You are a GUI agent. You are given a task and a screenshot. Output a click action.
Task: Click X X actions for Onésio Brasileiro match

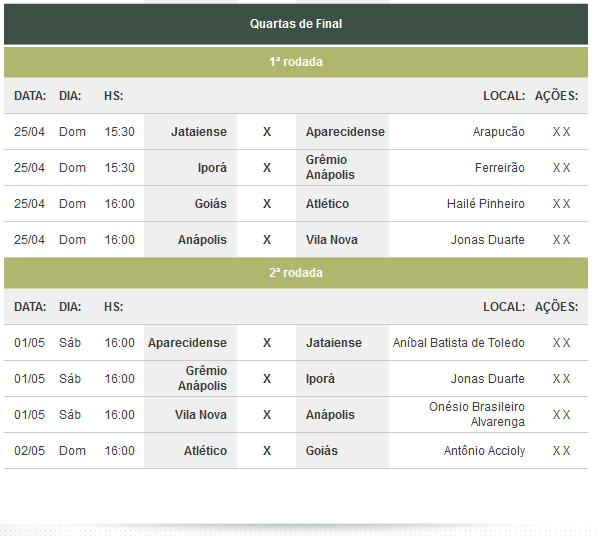click(561, 415)
